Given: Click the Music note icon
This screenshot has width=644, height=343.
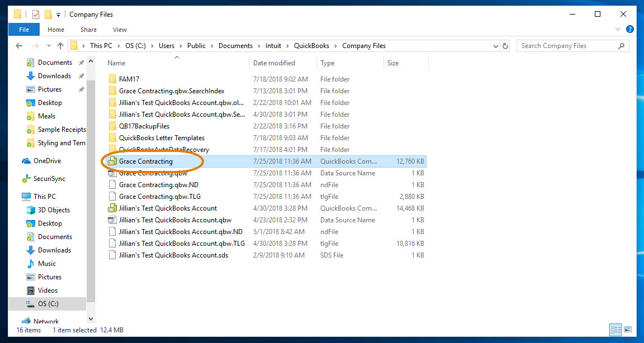Looking at the screenshot, I should tap(31, 264).
